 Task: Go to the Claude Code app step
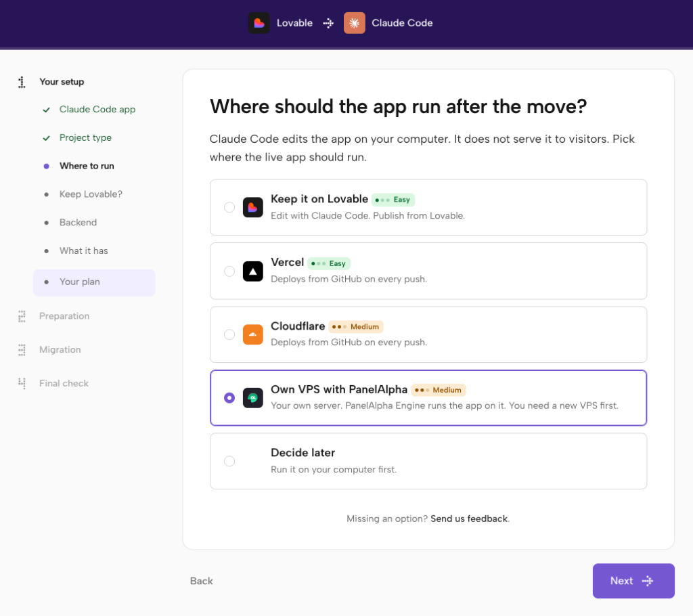pos(97,109)
